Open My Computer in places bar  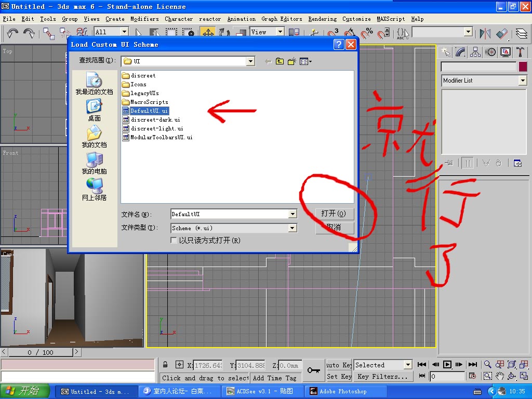tap(94, 163)
